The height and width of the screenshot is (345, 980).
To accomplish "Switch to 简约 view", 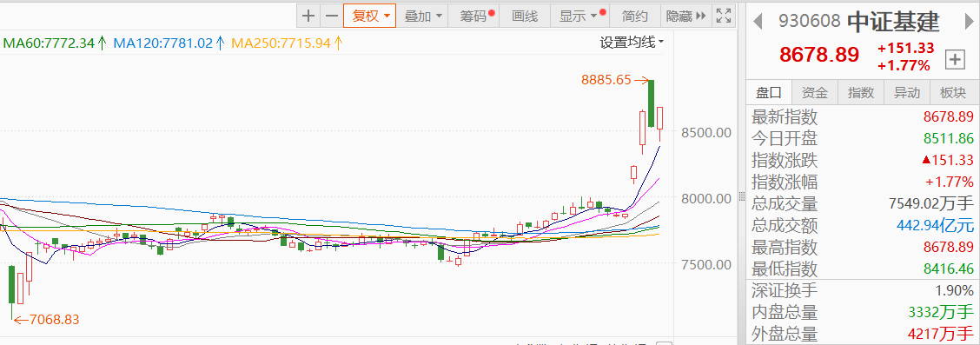I will 635,17.
